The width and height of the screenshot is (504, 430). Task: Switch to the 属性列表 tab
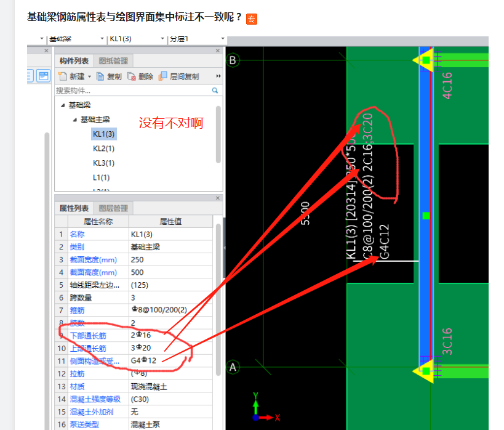pyautogui.click(x=74, y=208)
